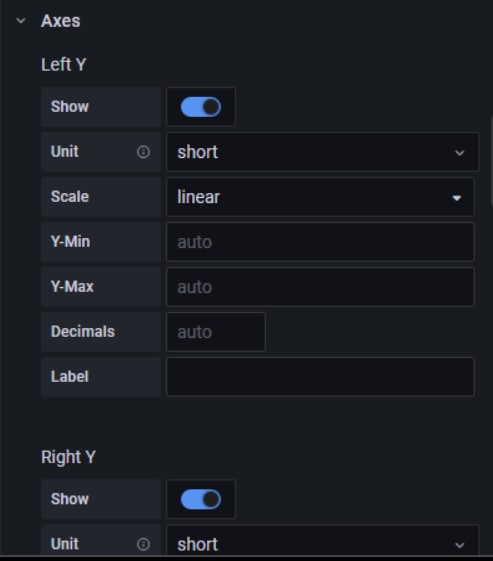
Task: Open the Left Y Unit short dropdown
Action: pyautogui.click(x=323, y=152)
